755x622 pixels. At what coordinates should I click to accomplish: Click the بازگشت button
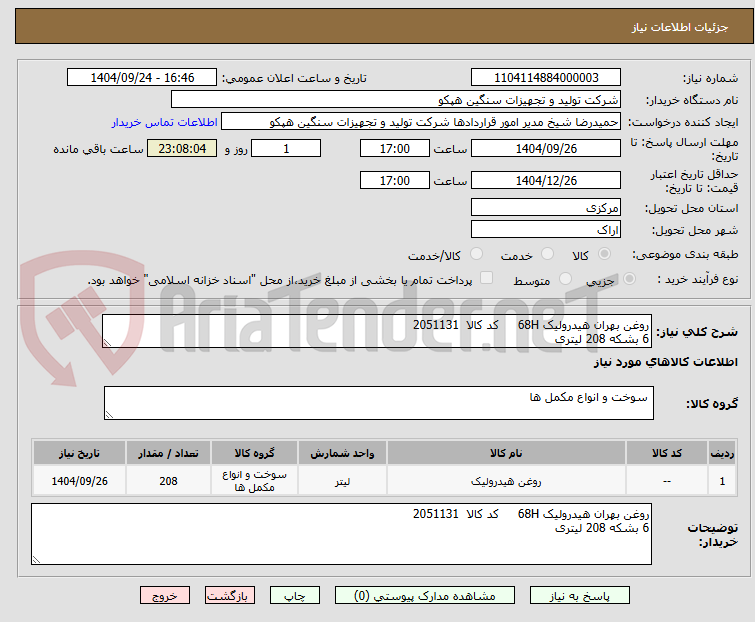[230, 596]
